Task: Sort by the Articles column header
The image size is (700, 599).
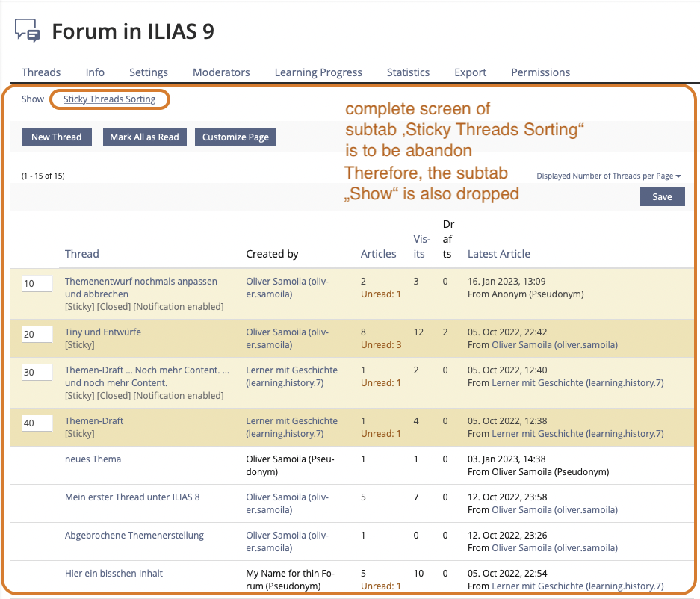Action: (378, 254)
